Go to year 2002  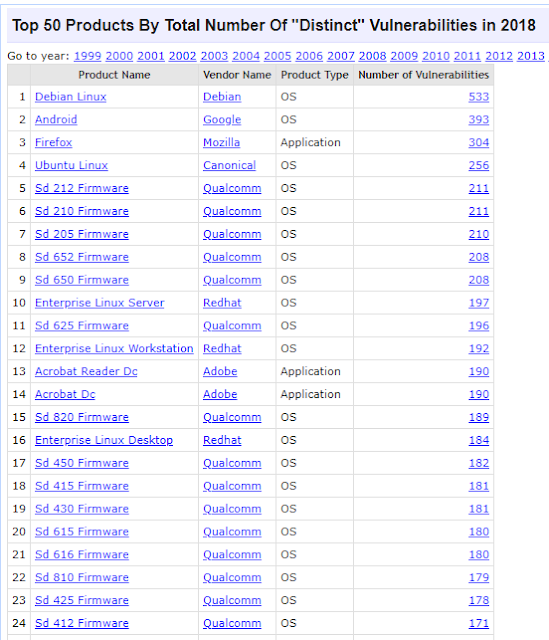(182, 56)
